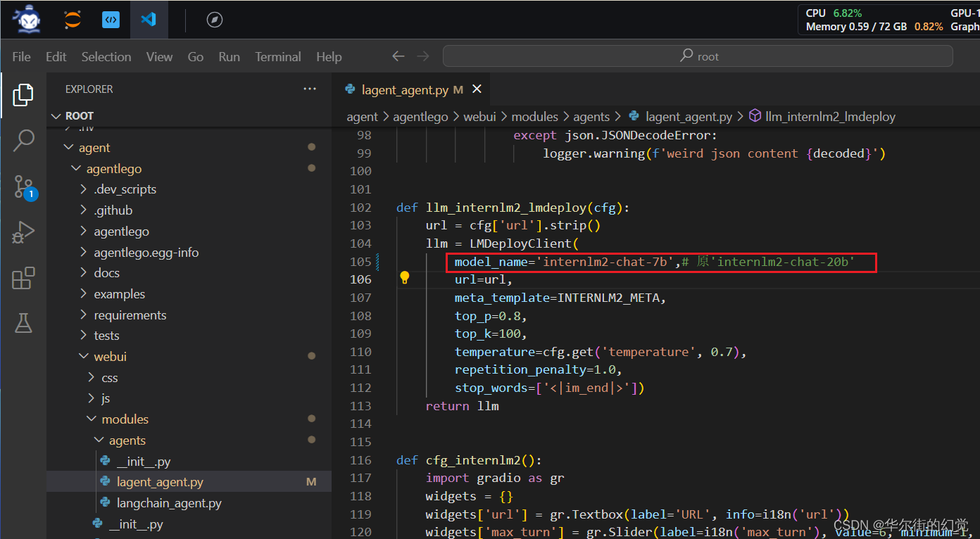Open the Terminal menu
The width and height of the screenshot is (980, 539).
(x=278, y=57)
